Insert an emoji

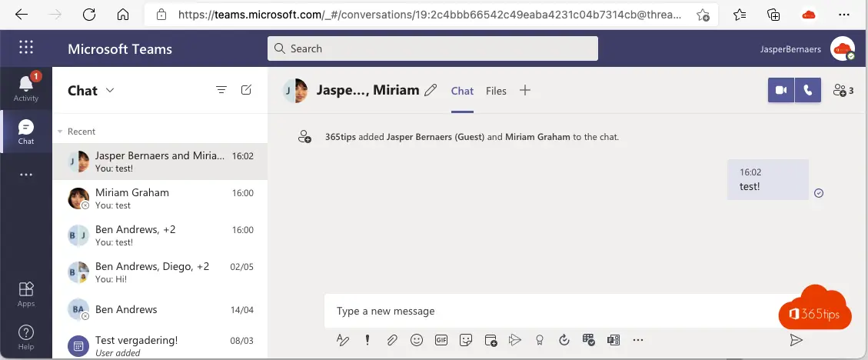pos(416,339)
